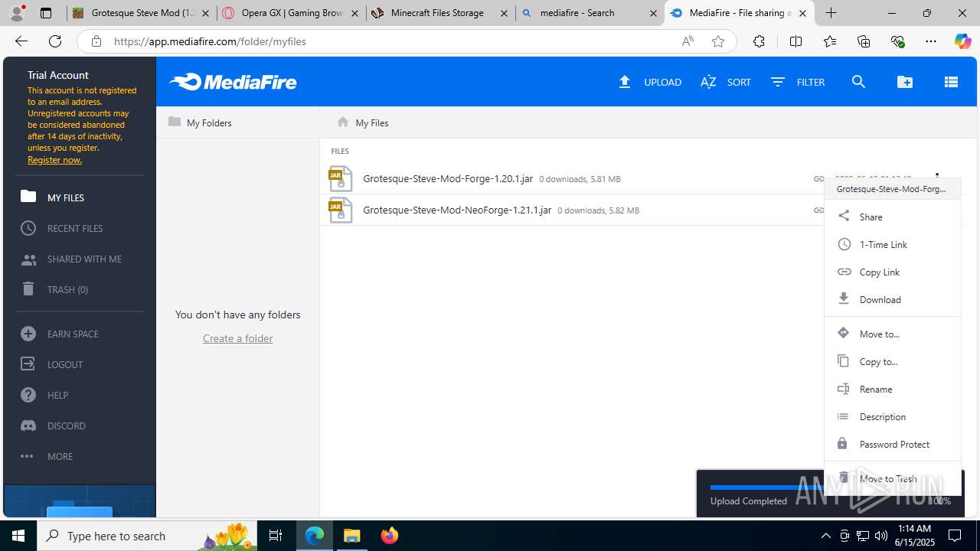Refresh the page
Image resolution: width=980 pixels, height=551 pixels.
(55, 41)
